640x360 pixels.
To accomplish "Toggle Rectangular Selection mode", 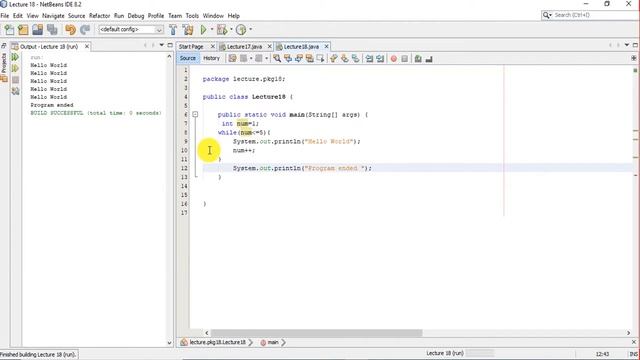I will click(320, 58).
